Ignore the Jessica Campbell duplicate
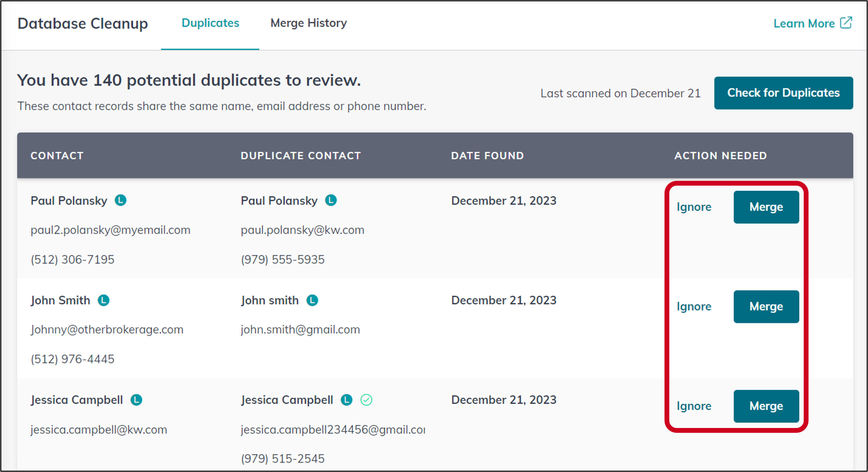 [x=694, y=406]
